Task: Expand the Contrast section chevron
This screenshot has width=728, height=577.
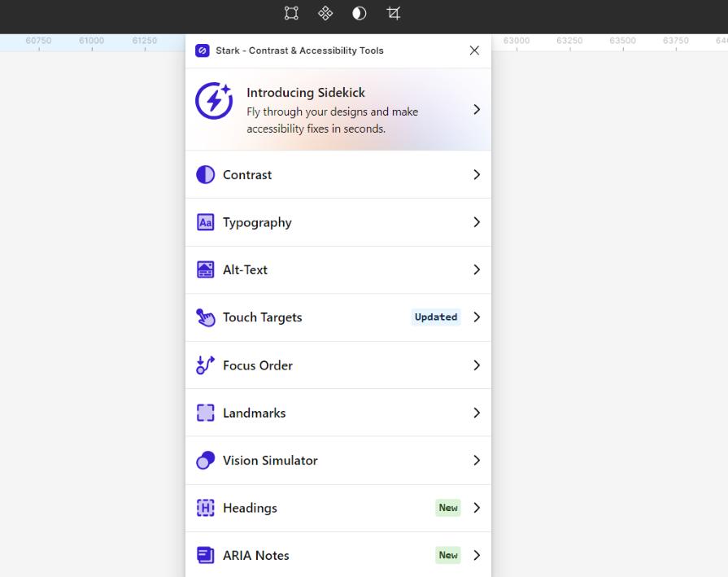Action: pyautogui.click(x=477, y=174)
